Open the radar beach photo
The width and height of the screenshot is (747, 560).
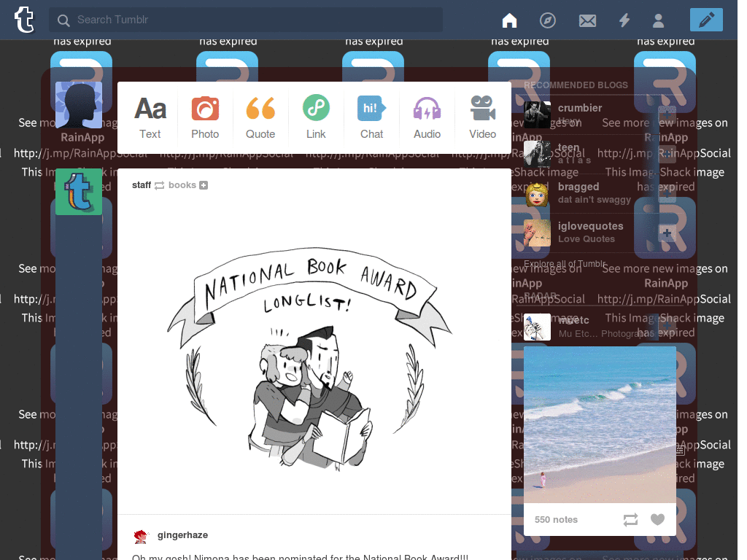click(600, 425)
